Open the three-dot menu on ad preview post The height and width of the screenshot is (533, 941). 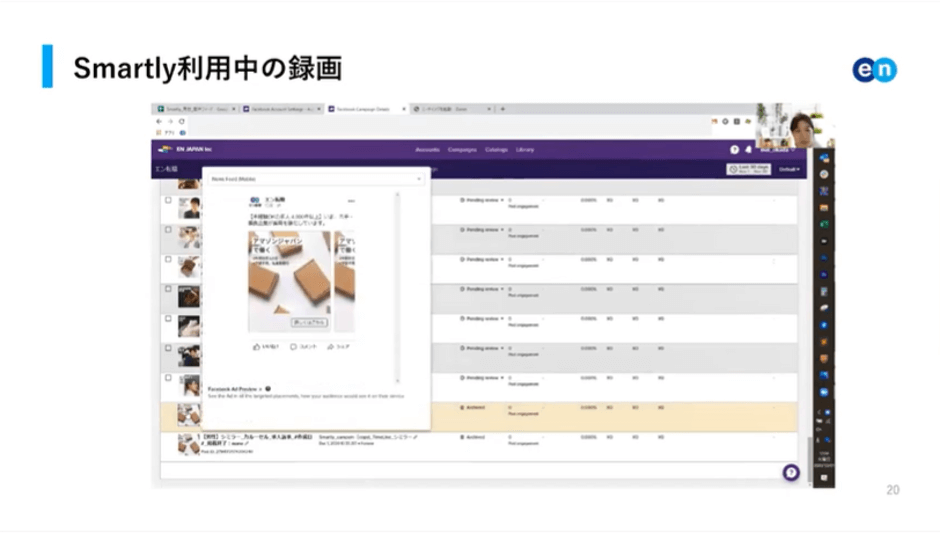coord(351,201)
